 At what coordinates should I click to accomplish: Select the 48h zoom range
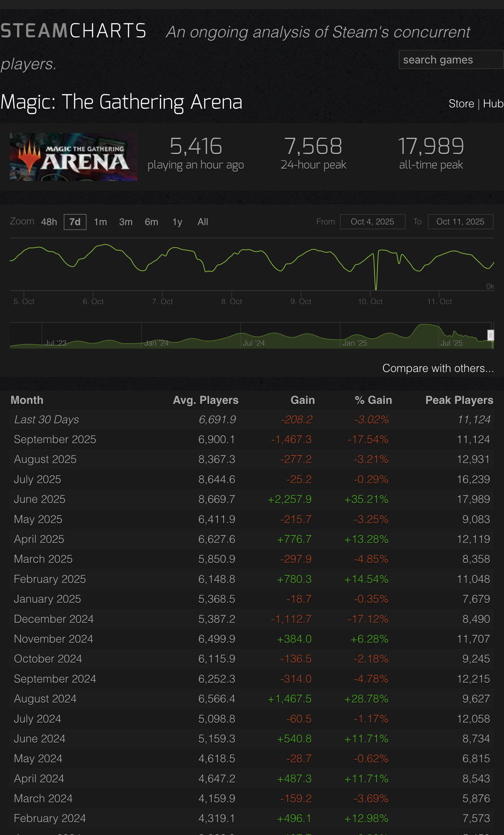click(x=49, y=222)
